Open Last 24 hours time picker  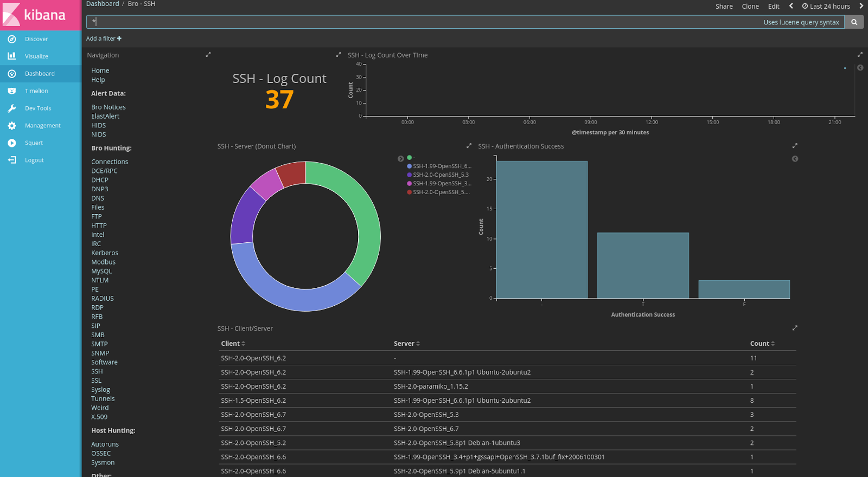click(826, 7)
